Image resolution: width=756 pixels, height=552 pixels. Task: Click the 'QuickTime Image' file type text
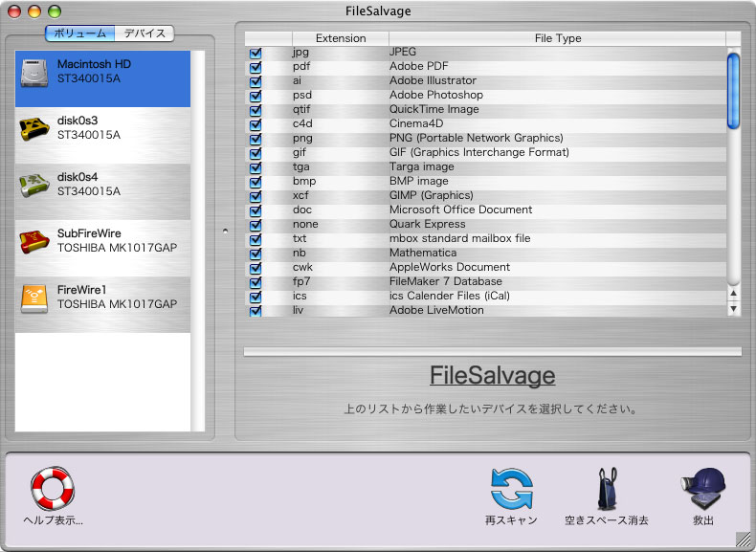coord(434,109)
